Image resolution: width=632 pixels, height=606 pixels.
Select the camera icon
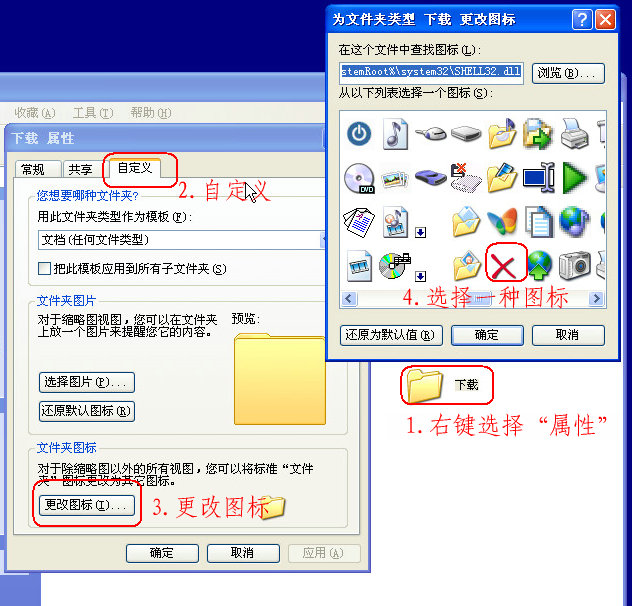[x=575, y=265]
